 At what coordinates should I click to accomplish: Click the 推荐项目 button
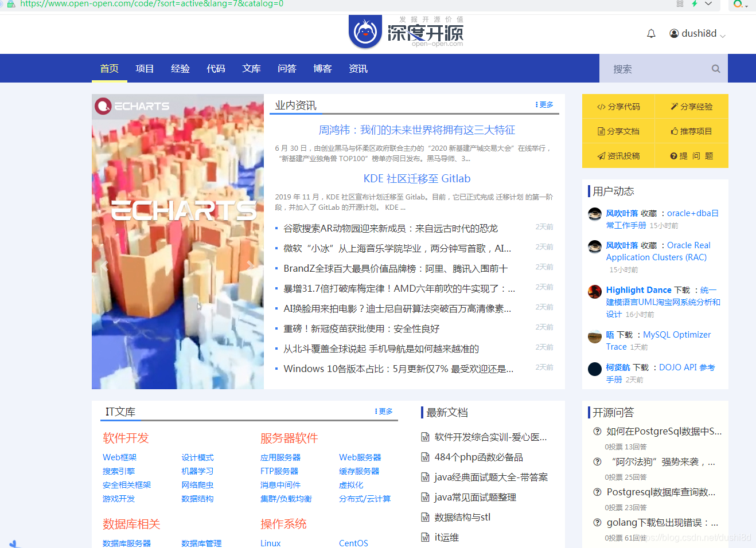pos(692,131)
